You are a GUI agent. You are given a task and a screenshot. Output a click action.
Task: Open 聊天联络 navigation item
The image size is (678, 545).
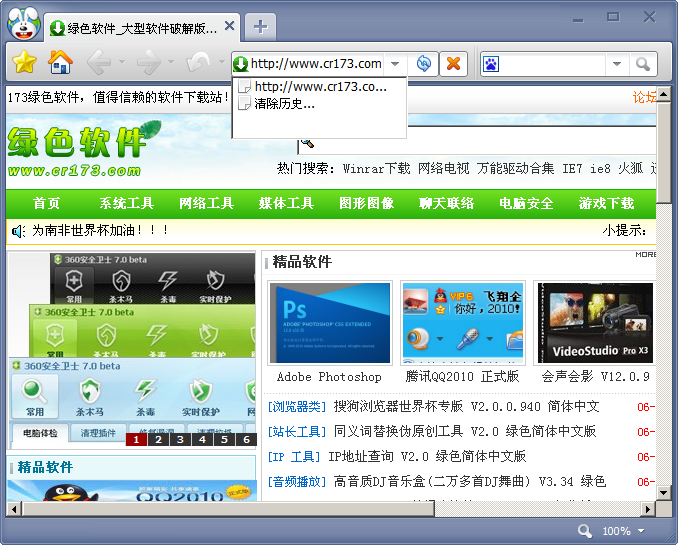[x=446, y=203]
